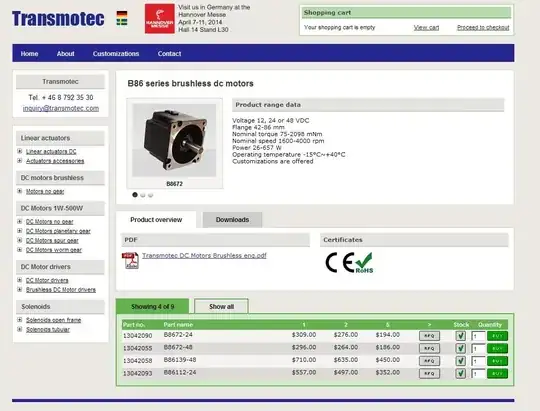Buy part B8672-48
This screenshot has width=540, height=411.
[x=497, y=348]
